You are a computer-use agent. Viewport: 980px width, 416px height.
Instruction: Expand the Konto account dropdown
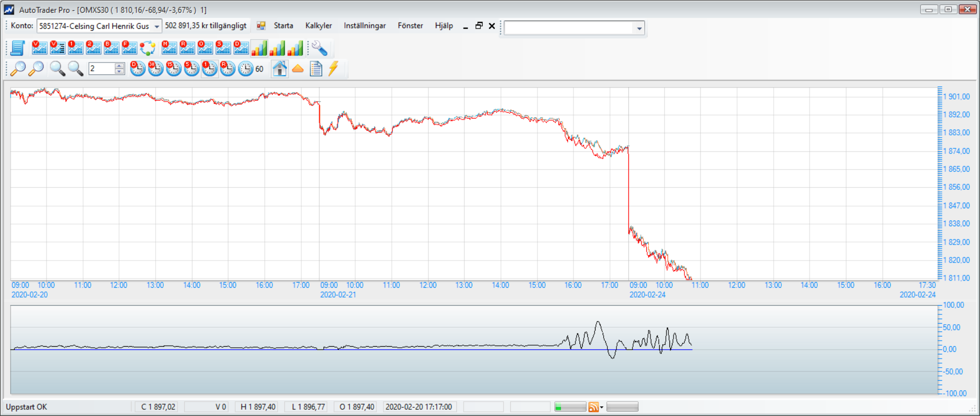(157, 26)
